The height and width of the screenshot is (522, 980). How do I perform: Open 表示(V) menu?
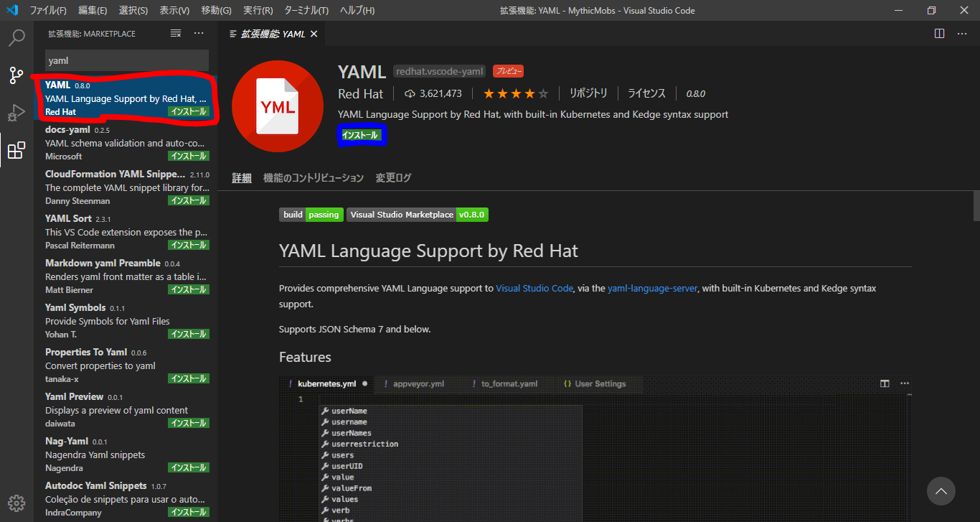(174, 11)
